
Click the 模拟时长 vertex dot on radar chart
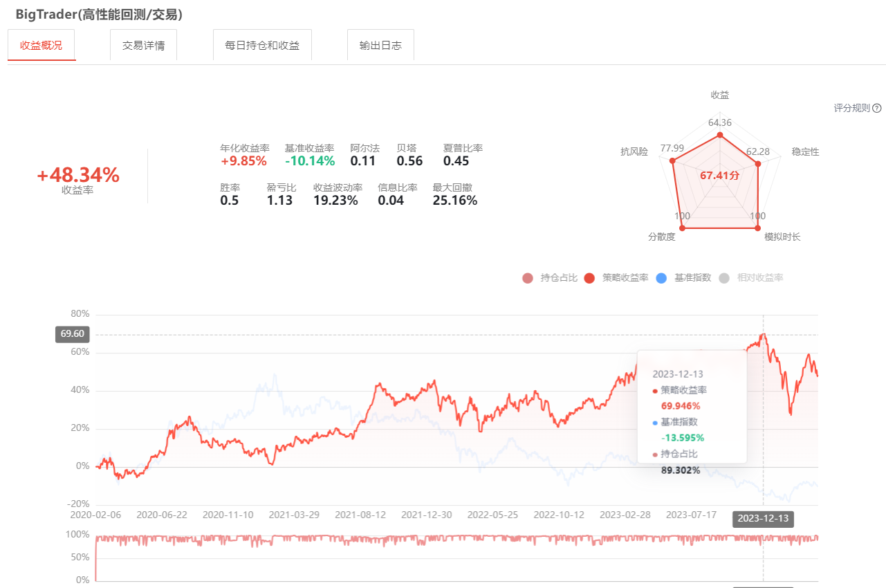click(758, 228)
